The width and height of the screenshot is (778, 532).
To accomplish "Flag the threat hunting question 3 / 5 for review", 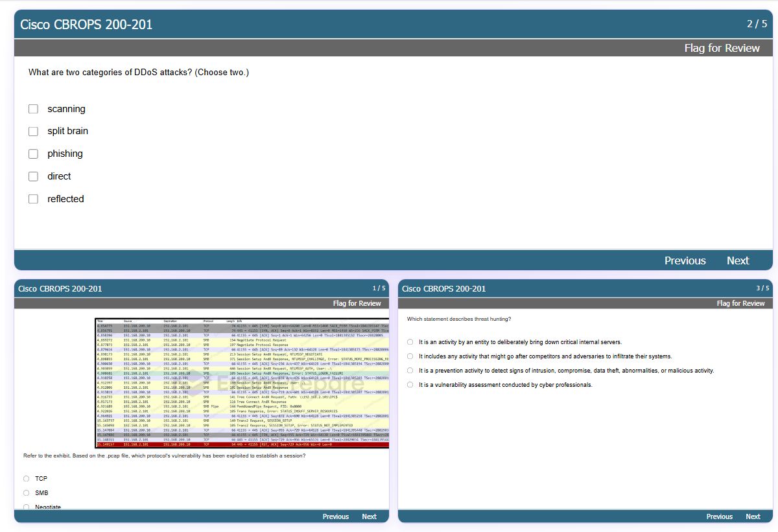I will point(741,303).
